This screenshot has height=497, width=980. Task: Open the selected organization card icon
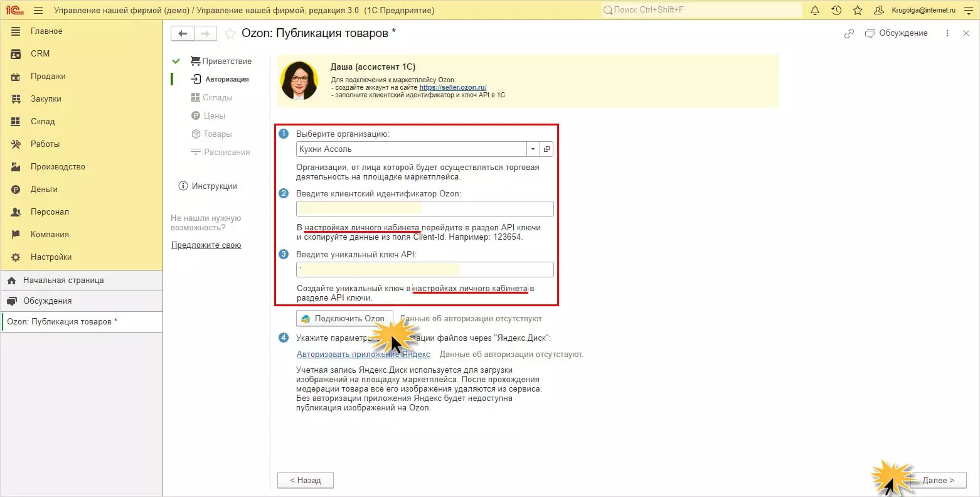(546, 149)
